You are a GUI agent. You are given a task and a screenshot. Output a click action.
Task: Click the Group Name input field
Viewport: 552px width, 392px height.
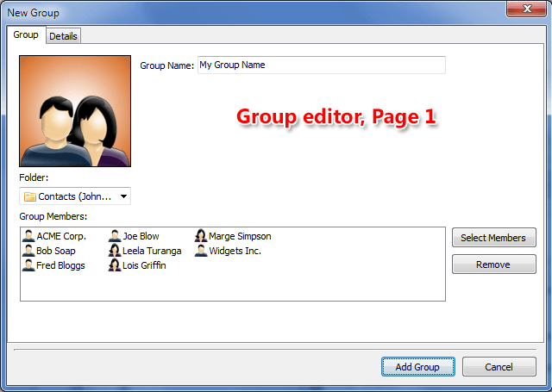pyautogui.click(x=322, y=65)
